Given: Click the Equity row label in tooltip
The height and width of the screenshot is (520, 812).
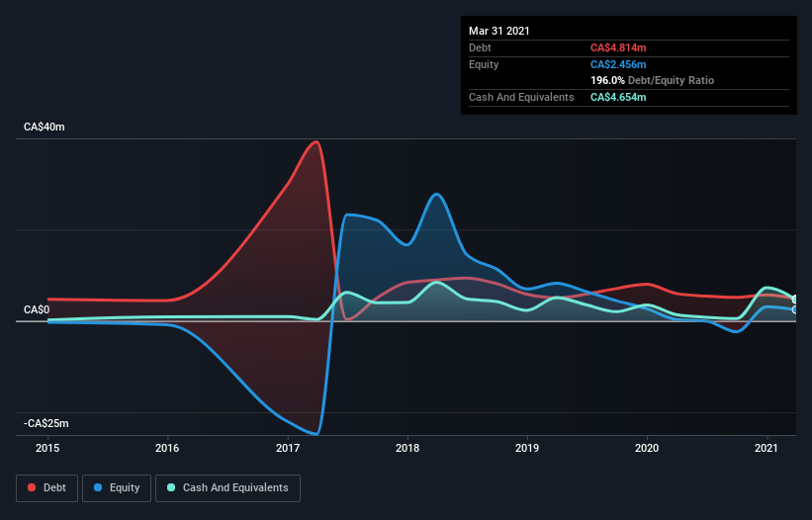Looking at the screenshot, I should point(484,64).
